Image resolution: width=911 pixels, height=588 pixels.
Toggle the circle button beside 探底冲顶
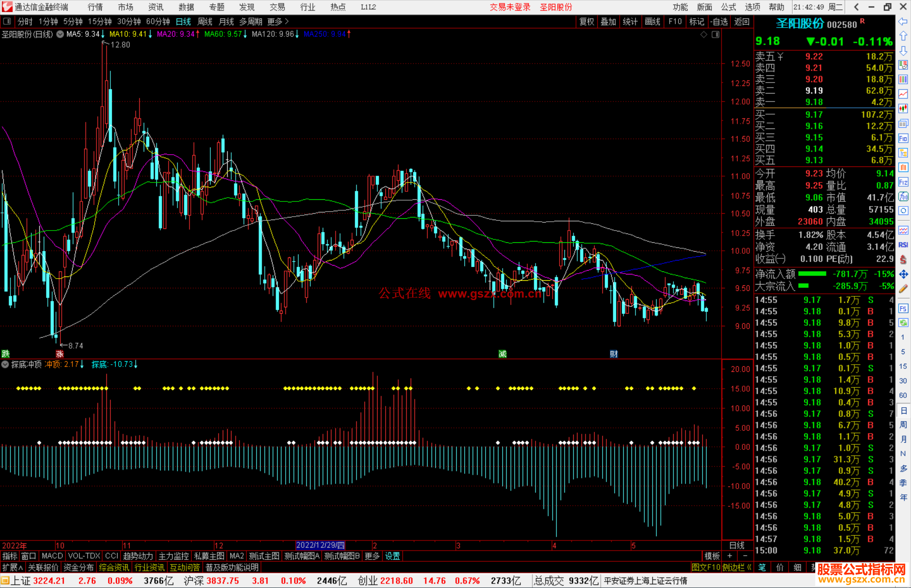pos(5,364)
